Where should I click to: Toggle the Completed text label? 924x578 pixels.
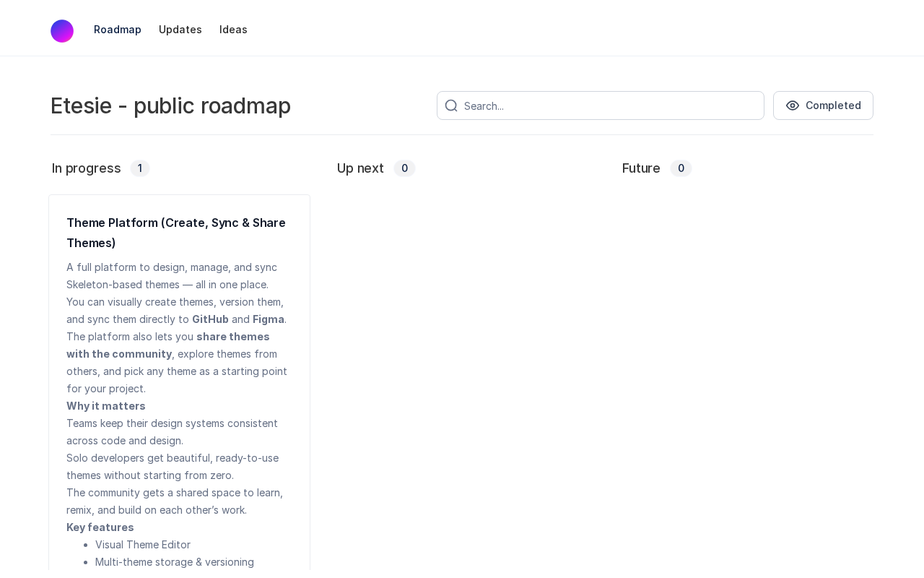[833, 105]
